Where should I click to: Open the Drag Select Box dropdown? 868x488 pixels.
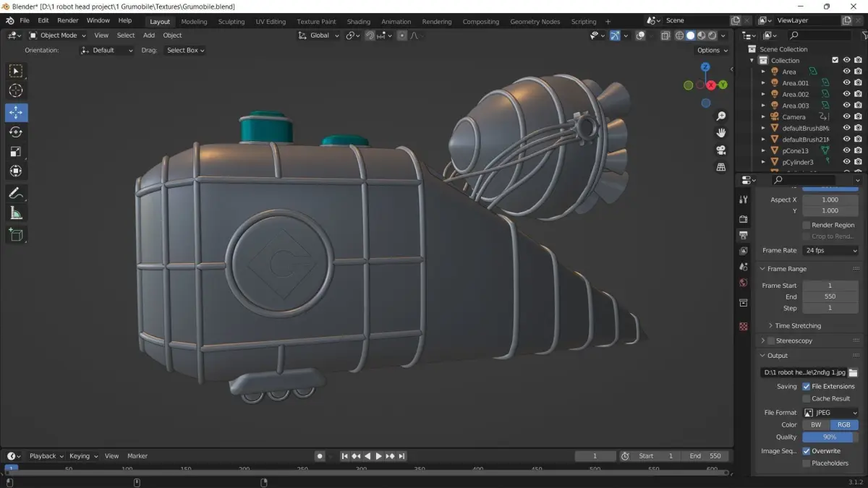185,51
